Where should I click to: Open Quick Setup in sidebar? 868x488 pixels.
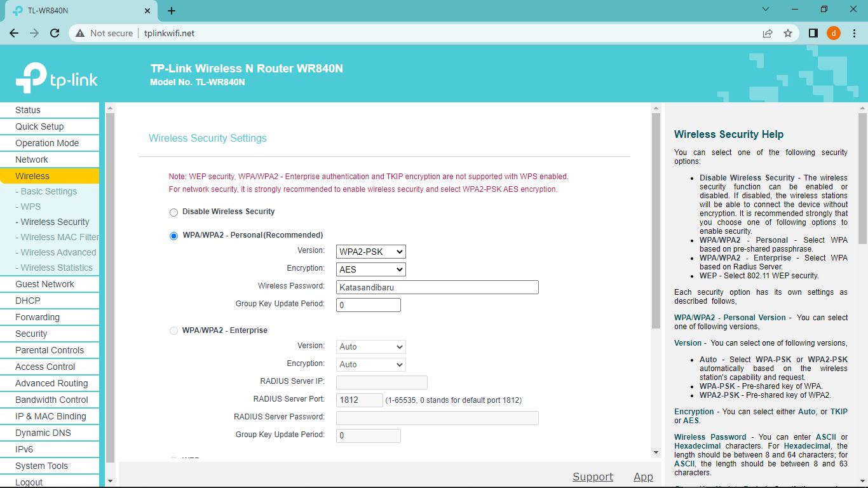50,126
